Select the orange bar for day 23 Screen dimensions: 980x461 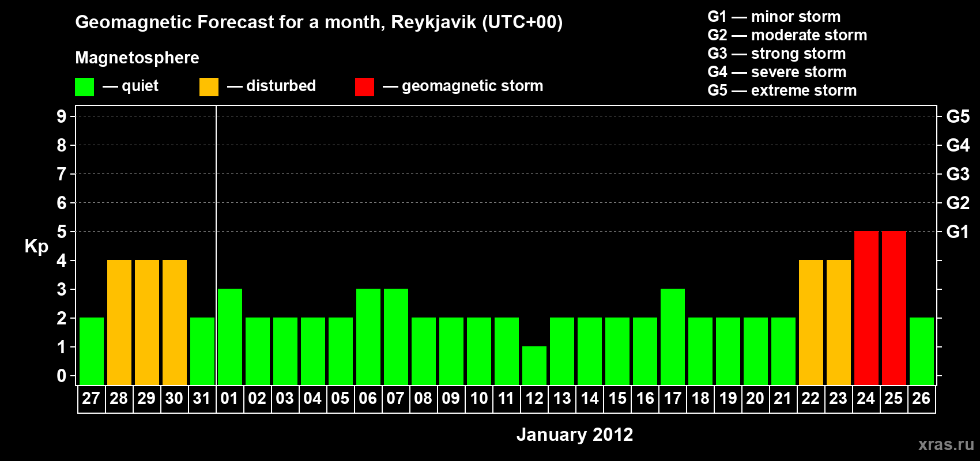(839, 322)
